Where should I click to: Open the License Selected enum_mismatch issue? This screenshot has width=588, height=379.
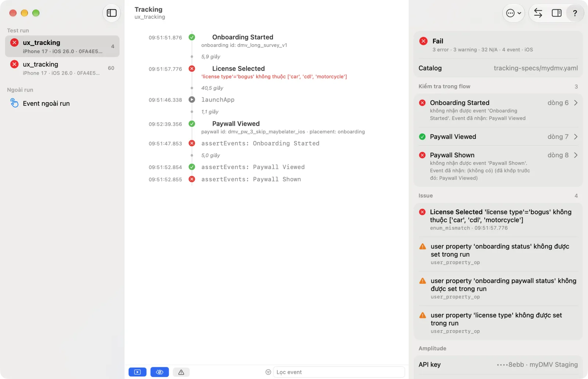click(498, 220)
